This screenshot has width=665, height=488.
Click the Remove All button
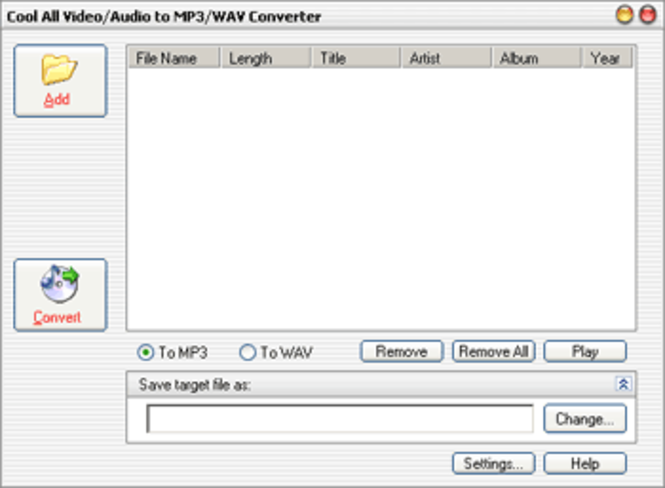(494, 351)
